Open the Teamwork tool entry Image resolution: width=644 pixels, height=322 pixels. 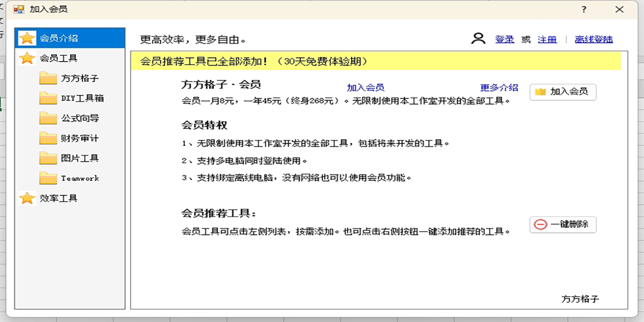pos(80,178)
